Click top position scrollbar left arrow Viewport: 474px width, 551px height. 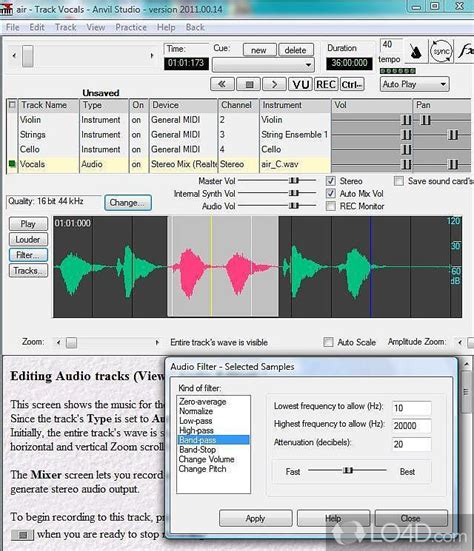14,56
